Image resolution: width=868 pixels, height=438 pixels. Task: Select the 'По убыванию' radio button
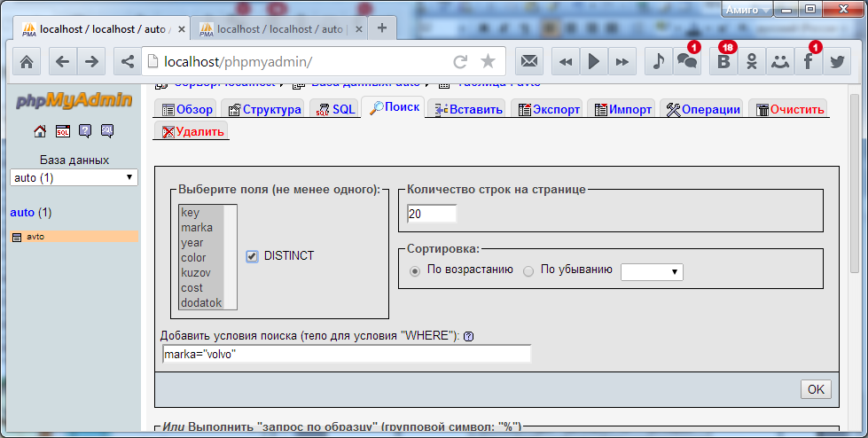click(528, 270)
